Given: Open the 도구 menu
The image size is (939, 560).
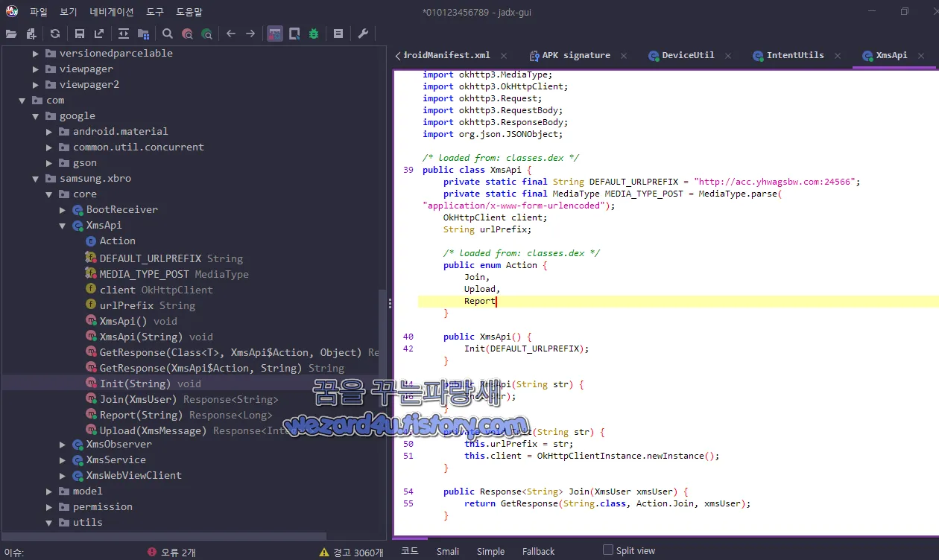Looking at the screenshot, I should (x=155, y=12).
